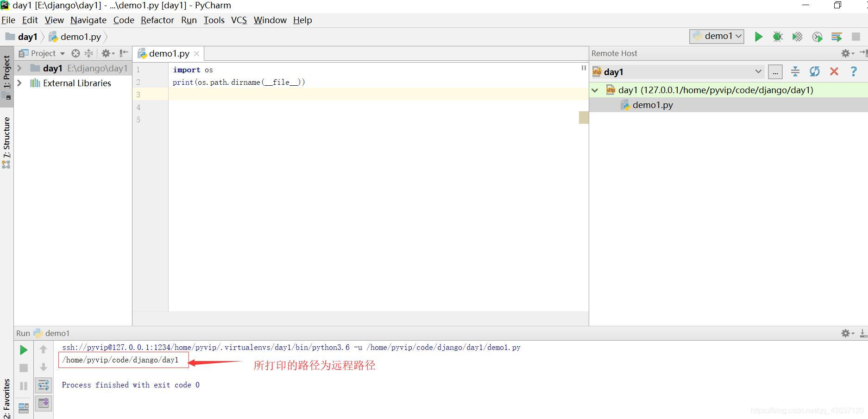This screenshot has width=868, height=419.
Task: Click the demo1 tab in Run panel
Action: point(51,333)
